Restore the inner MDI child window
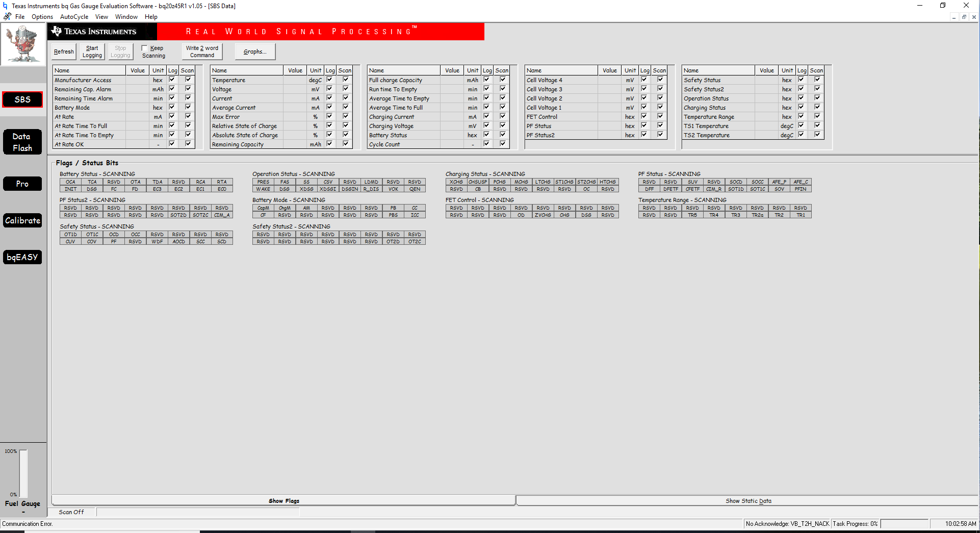 click(x=964, y=17)
